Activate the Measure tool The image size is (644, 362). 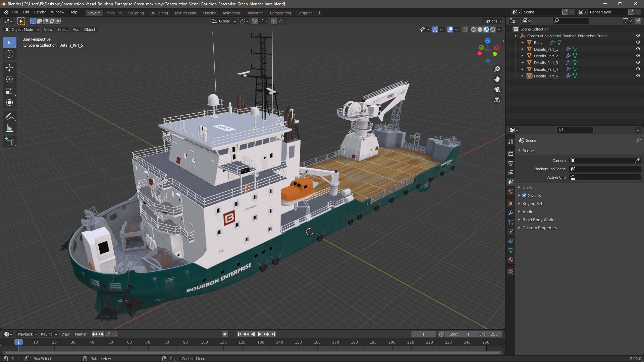click(9, 128)
